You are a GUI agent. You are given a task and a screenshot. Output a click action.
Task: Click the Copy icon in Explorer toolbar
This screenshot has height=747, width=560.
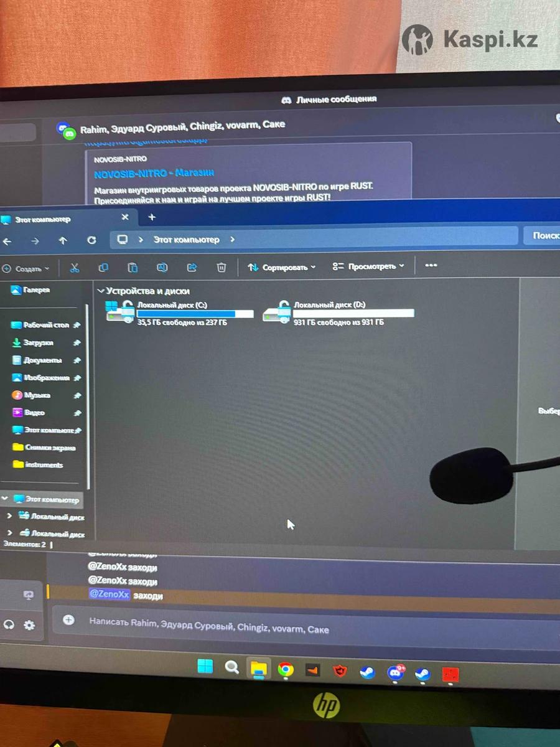[103, 268]
